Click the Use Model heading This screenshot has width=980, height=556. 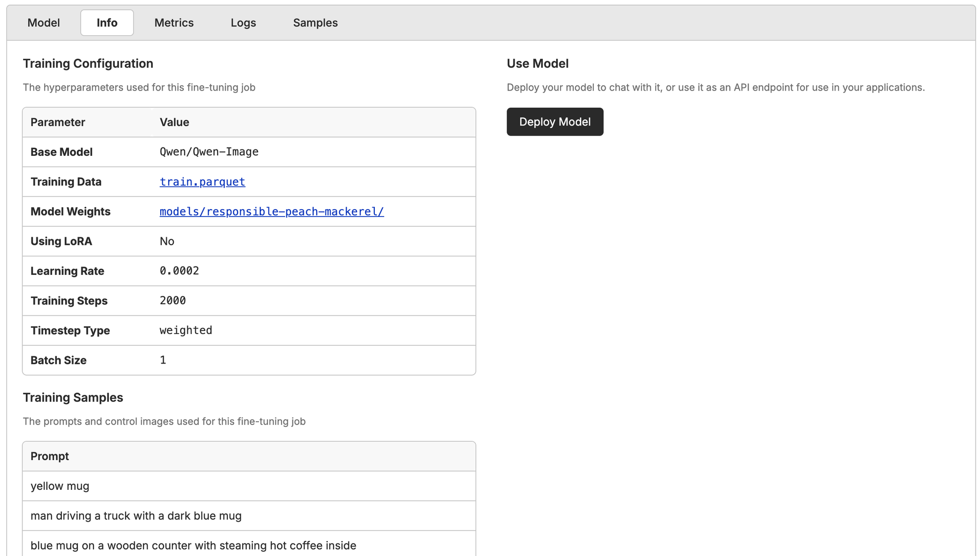[x=538, y=64]
